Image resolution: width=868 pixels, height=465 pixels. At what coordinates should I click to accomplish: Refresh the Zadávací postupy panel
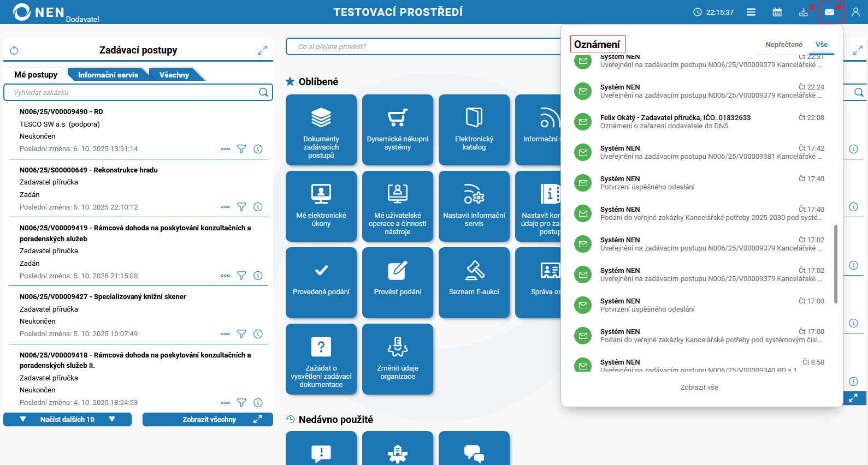click(14, 50)
